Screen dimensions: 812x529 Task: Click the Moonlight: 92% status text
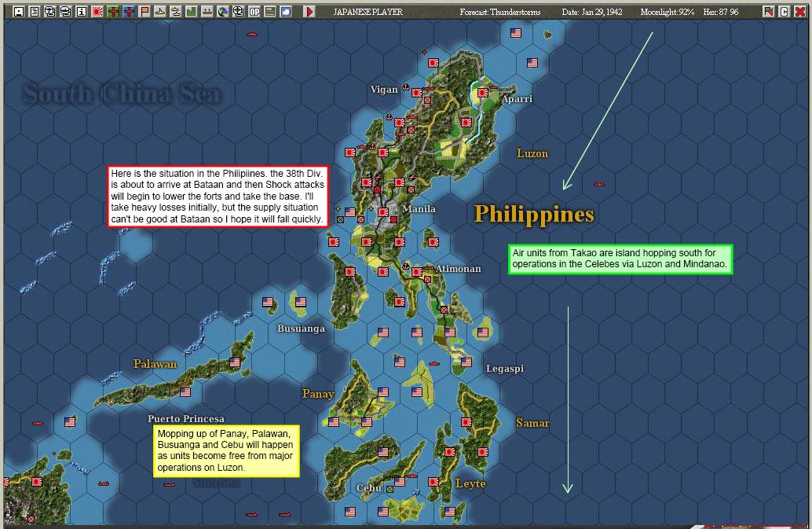pyautogui.click(x=667, y=12)
